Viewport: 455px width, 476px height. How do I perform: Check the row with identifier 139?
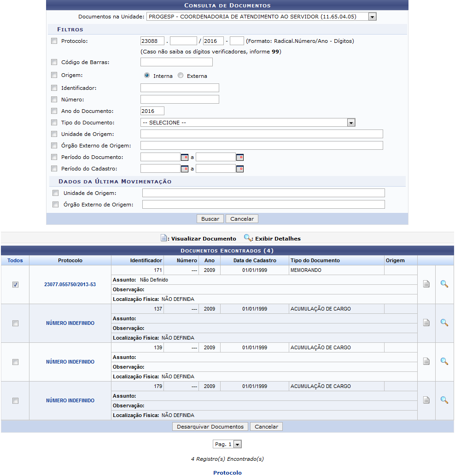[x=16, y=362]
